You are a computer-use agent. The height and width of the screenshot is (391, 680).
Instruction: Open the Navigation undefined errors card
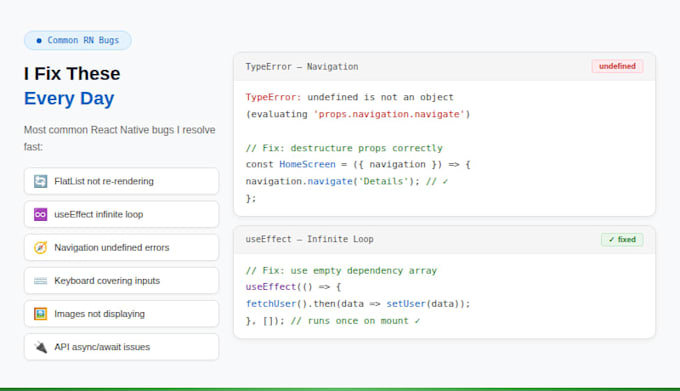click(x=121, y=248)
